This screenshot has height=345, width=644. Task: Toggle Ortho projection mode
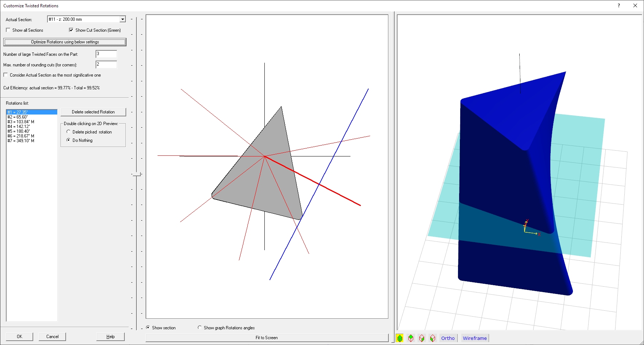pos(448,338)
